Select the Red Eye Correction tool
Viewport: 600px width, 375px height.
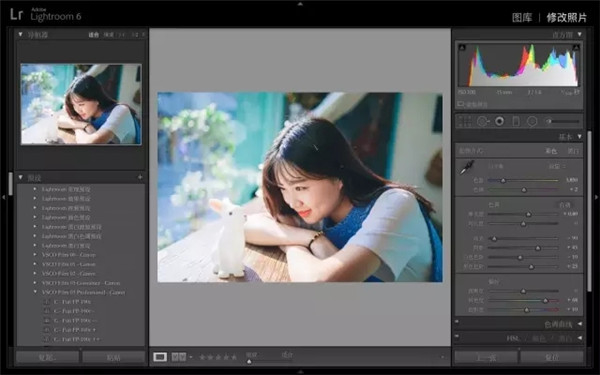point(499,122)
